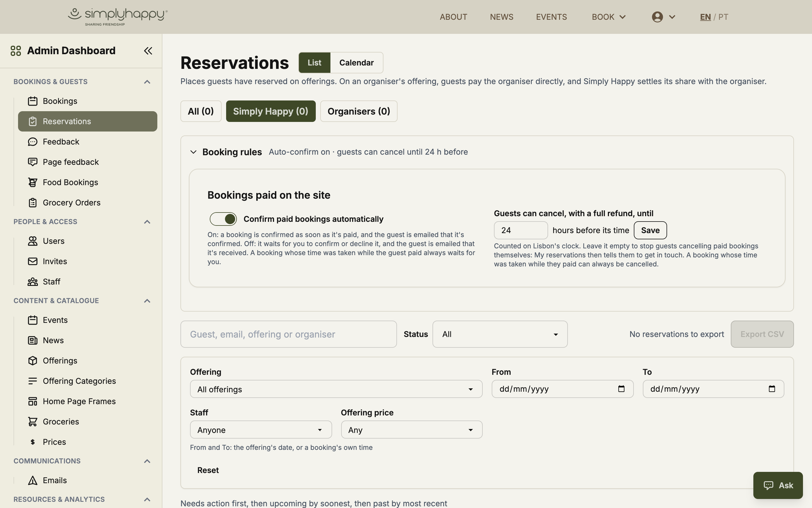The height and width of the screenshot is (508, 812).
Task: Collapse the People & Access section
Action: (147, 222)
